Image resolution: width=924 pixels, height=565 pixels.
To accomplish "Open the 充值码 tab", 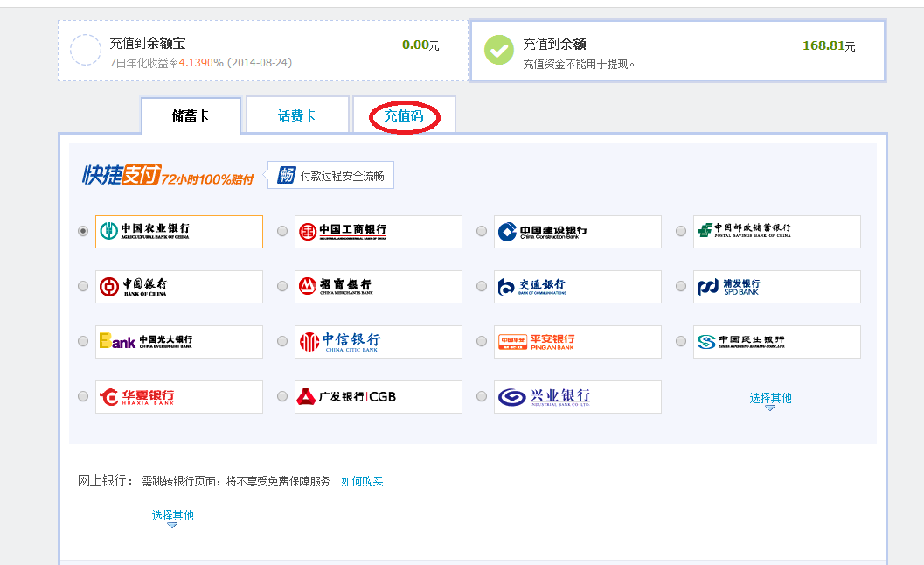I will (x=404, y=115).
